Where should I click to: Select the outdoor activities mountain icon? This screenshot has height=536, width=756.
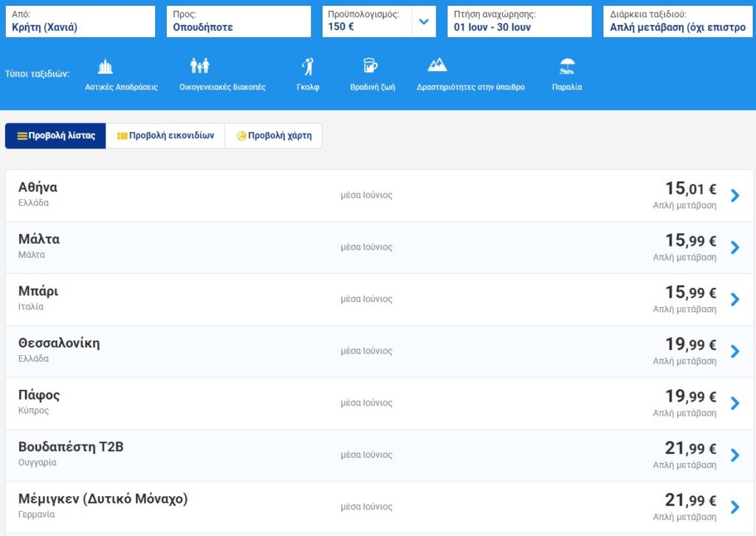tap(437, 66)
